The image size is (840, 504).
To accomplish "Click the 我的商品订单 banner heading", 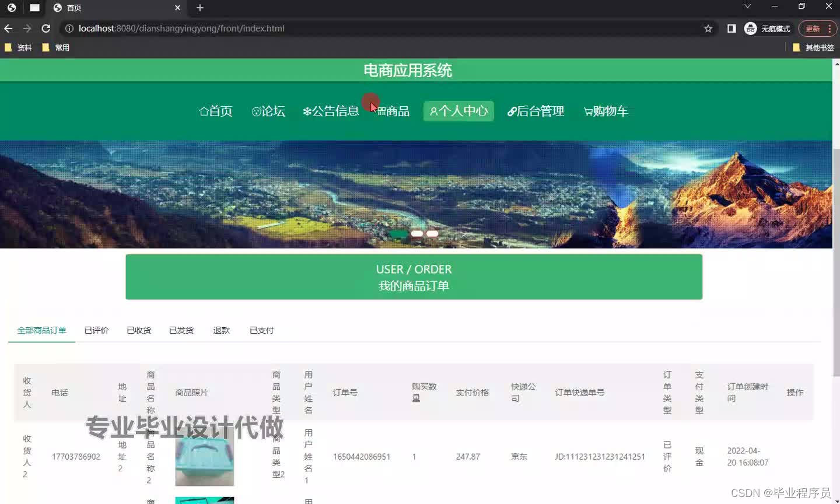I will (x=414, y=286).
